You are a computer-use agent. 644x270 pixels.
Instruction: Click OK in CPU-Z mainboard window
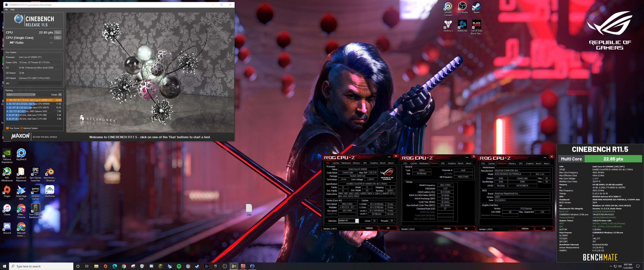[544, 229]
